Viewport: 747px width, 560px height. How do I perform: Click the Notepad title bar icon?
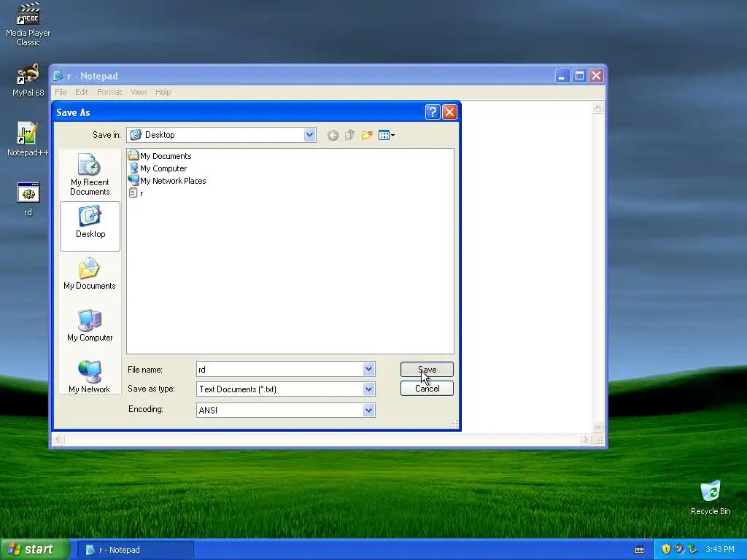click(58, 76)
